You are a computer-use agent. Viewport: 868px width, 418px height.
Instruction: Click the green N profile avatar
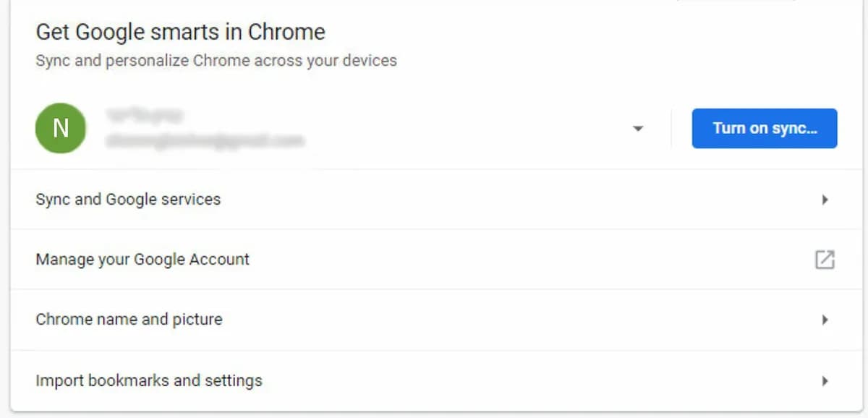click(x=61, y=129)
